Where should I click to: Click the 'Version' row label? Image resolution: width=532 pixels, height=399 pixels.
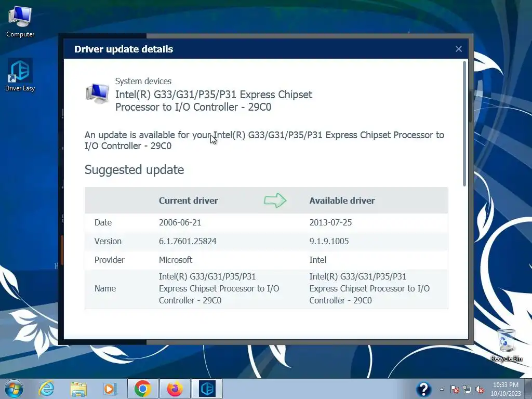coord(108,241)
